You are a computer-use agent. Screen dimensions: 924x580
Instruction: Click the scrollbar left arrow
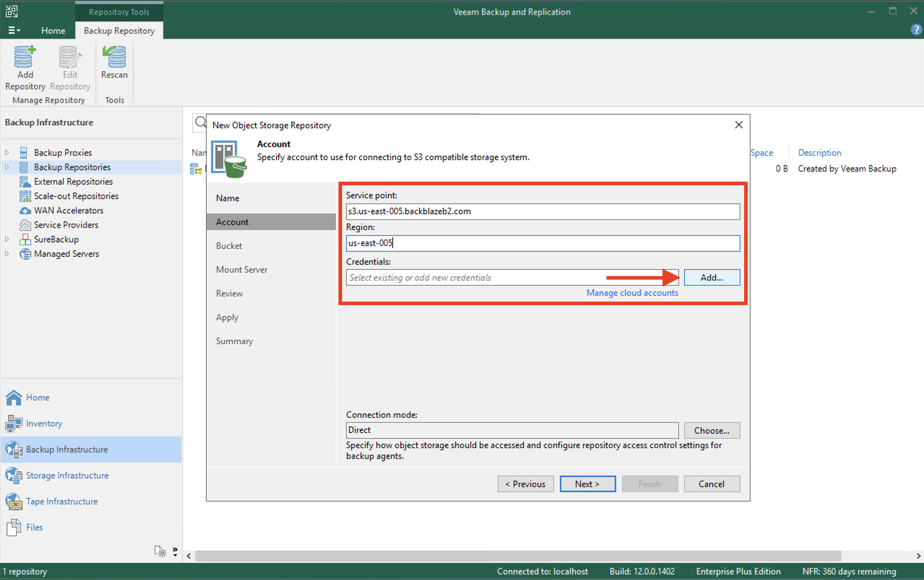pyautogui.click(x=189, y=556)
